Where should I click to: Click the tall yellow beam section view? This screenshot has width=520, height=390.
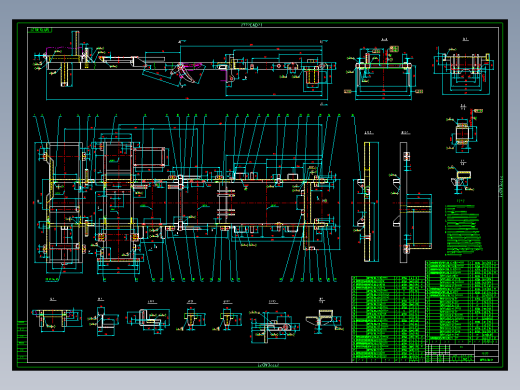click(x=366, y=202)
